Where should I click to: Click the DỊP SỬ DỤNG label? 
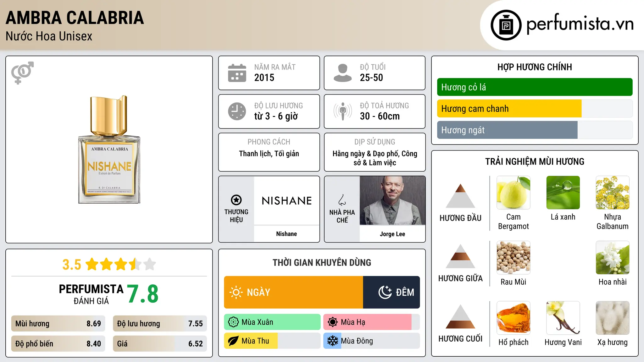[375, 142]
